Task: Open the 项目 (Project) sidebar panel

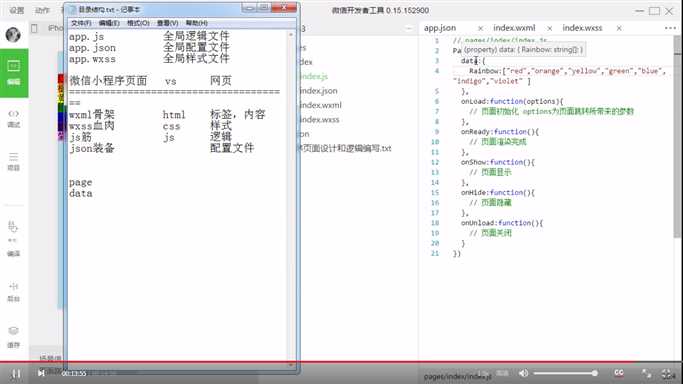Action: pyautogui.click(x=14, y=162)
